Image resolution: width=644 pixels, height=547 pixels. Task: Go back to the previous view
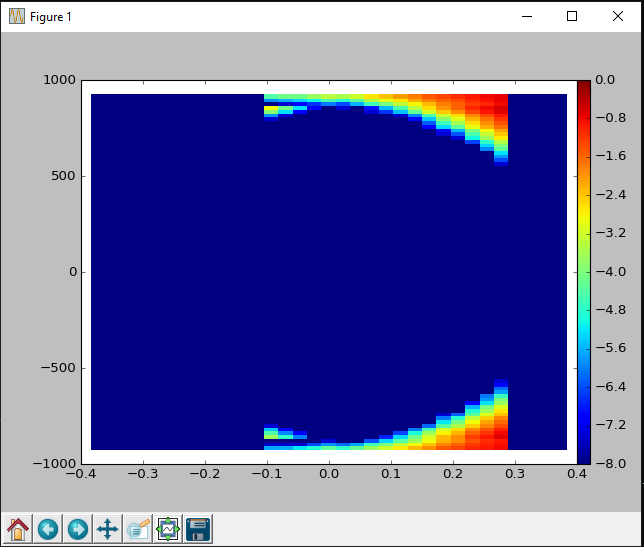(48, 529)
